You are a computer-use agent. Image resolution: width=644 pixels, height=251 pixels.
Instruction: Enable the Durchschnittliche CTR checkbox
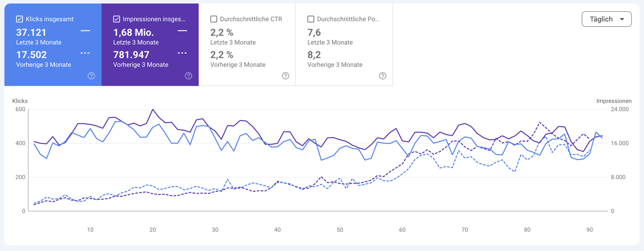tap(214, 19)
